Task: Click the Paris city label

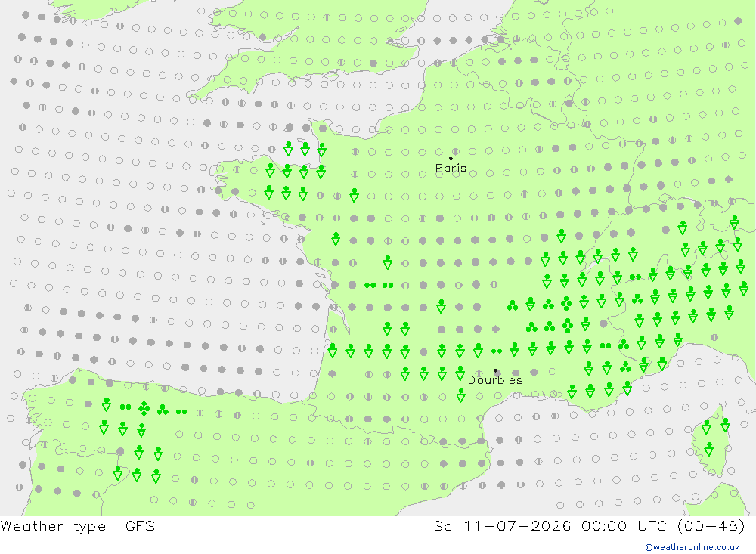Action: (451, 168)
